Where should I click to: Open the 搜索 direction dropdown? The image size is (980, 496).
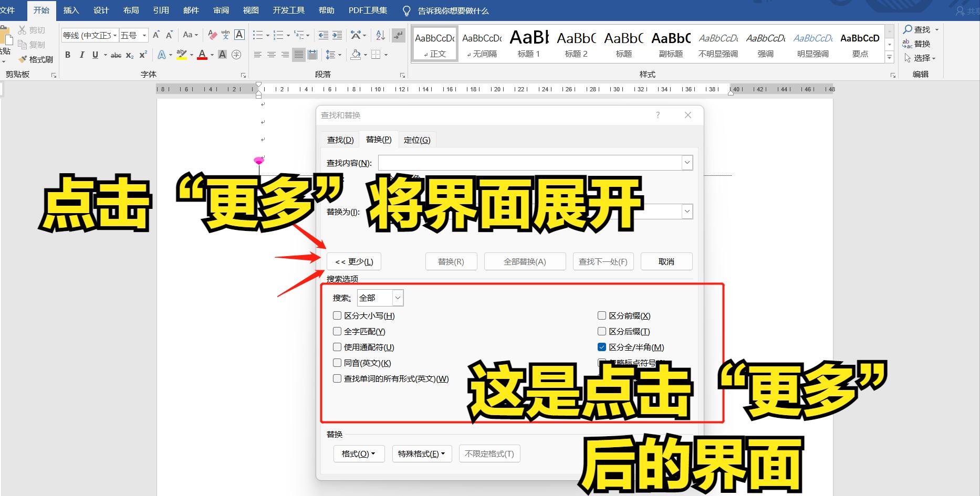point(398,298)
